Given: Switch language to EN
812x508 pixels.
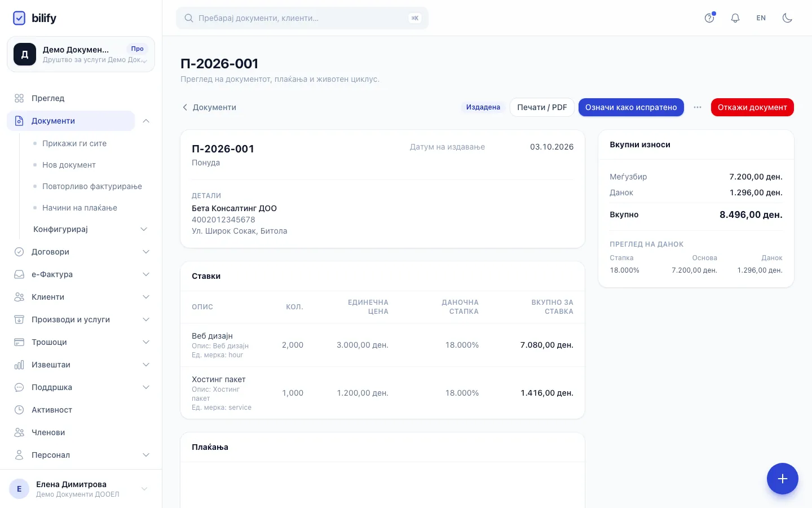Looking at the screenshot, I should 761,18.
